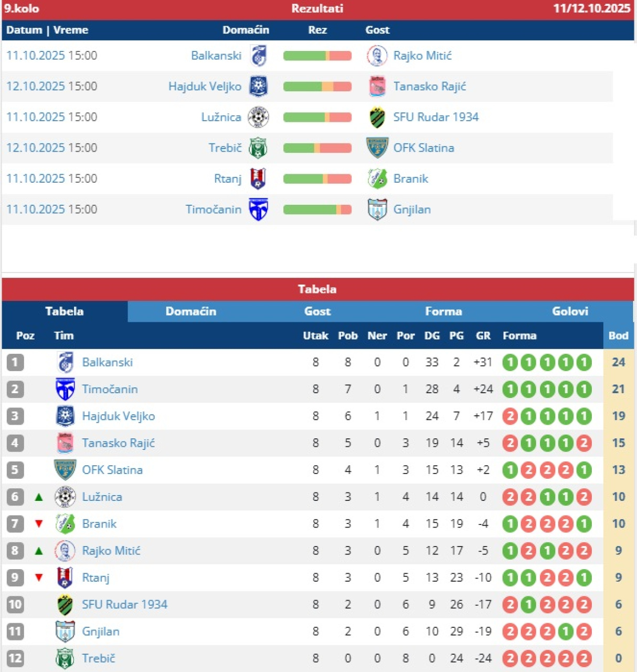This screenshot has width=637, height=672.
Task: Sort standings by the Bod column header
Action: [x=618, y=335]
